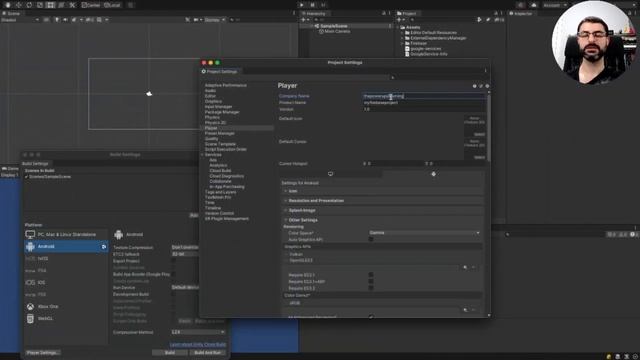Expand Resolution and Presentation section

[x=383, y=201]
